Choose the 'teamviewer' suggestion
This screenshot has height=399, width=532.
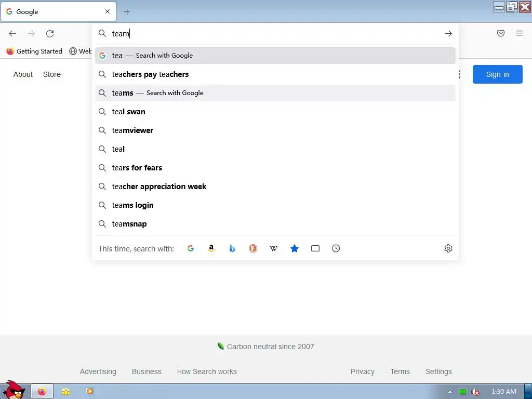pyautogui.click(x=275, y=130)
